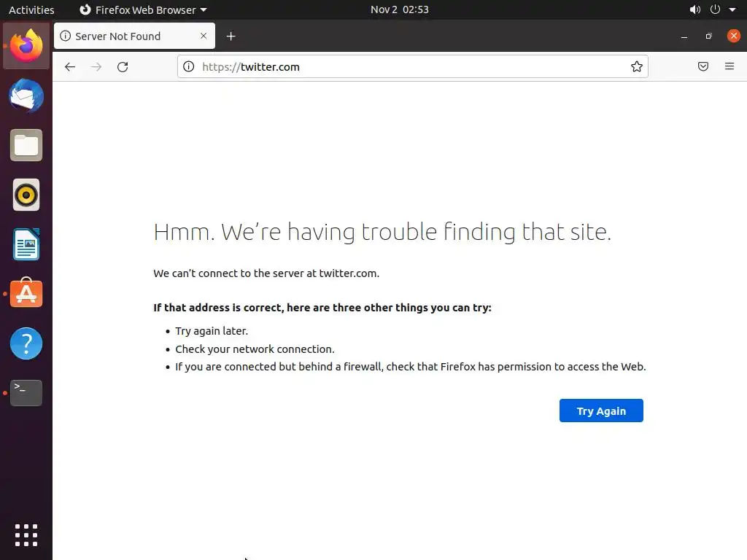Click text "We can't connect to the server at twitter.com."
Viewport: 747px width, 560px height.
coord(266,273)
